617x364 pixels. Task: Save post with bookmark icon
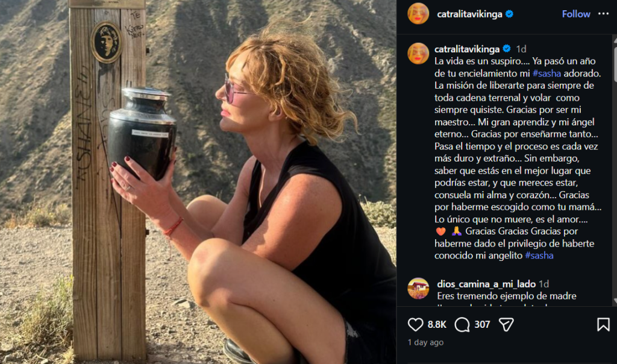pyautogui.click(x=603, y=325)
